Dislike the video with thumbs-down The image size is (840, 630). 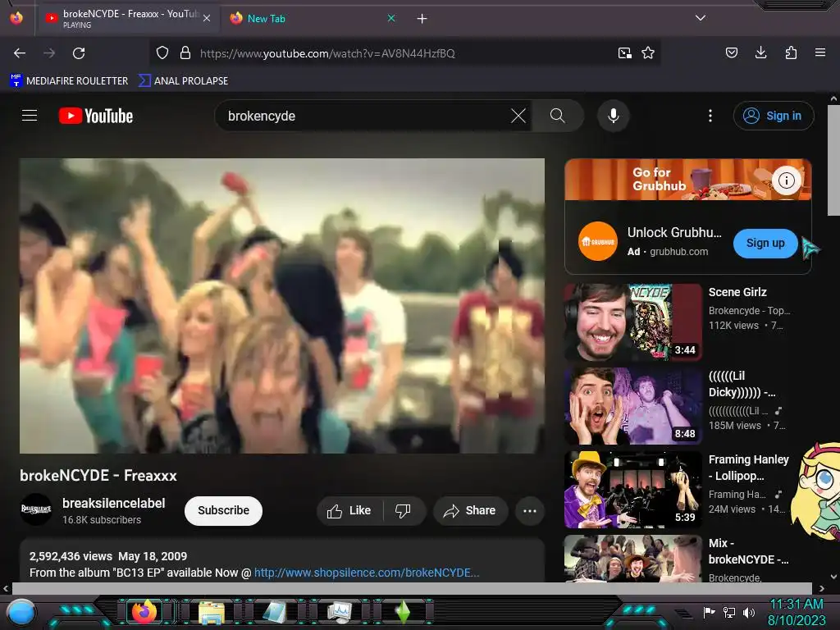pyautogui.click(x=403, y=510)
